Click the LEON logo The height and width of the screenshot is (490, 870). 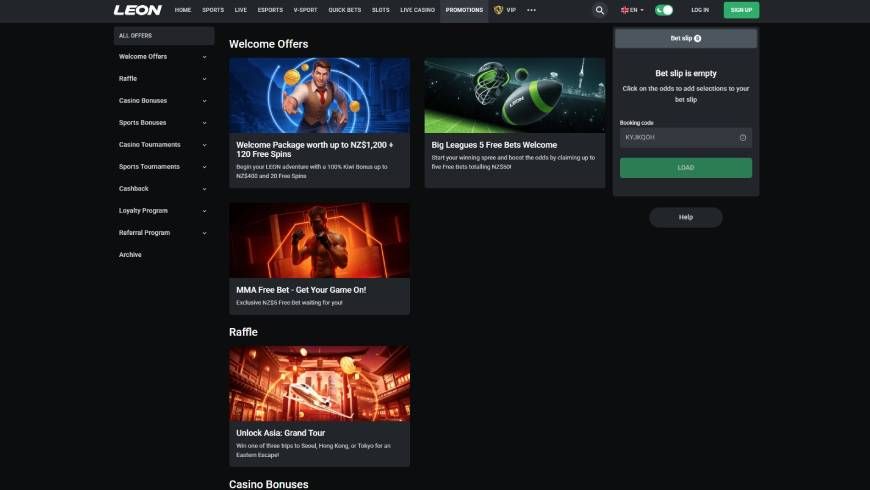pos(138,10)
